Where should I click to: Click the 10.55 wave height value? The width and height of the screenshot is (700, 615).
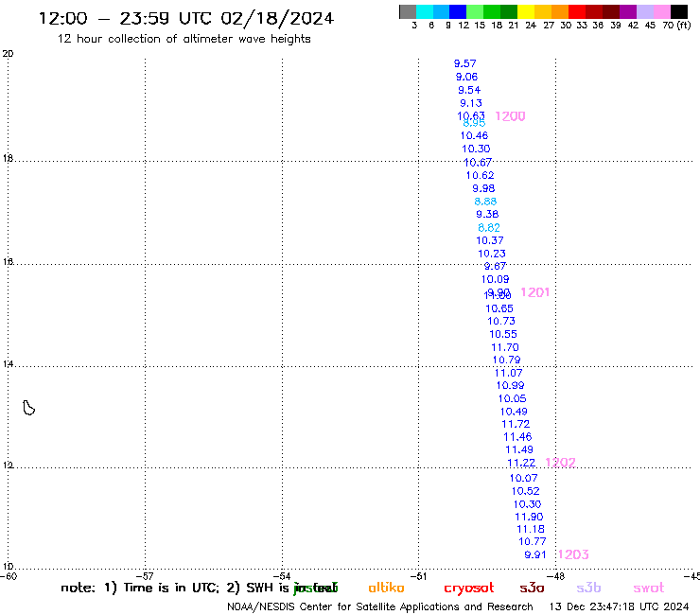[503, 334]
